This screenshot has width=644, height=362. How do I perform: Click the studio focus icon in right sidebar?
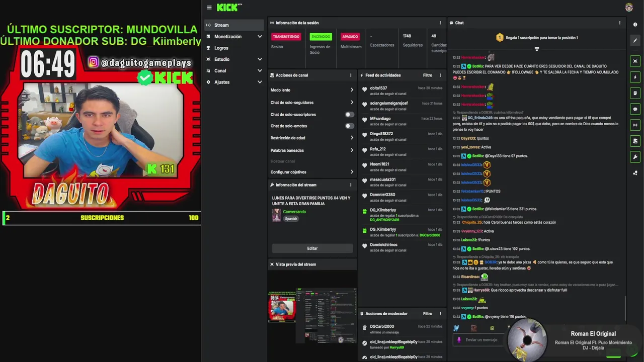click(x=635, y=61)
